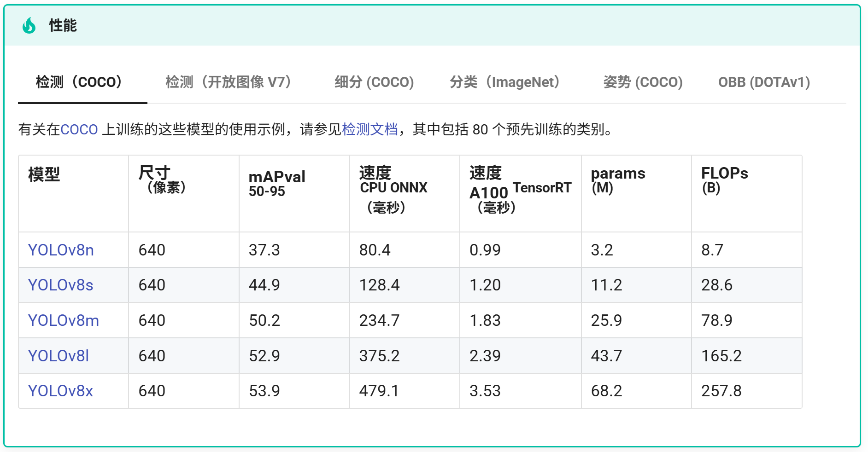Open the OBB (DOTAv1) tab
This screenshot has height=452, width=868.
coord(765,83)
